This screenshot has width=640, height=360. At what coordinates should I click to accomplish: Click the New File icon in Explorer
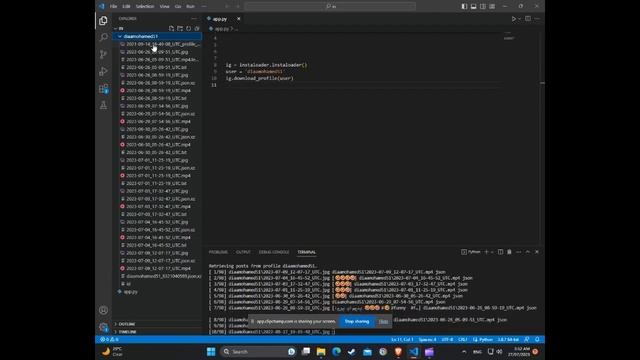click(171, 28)
